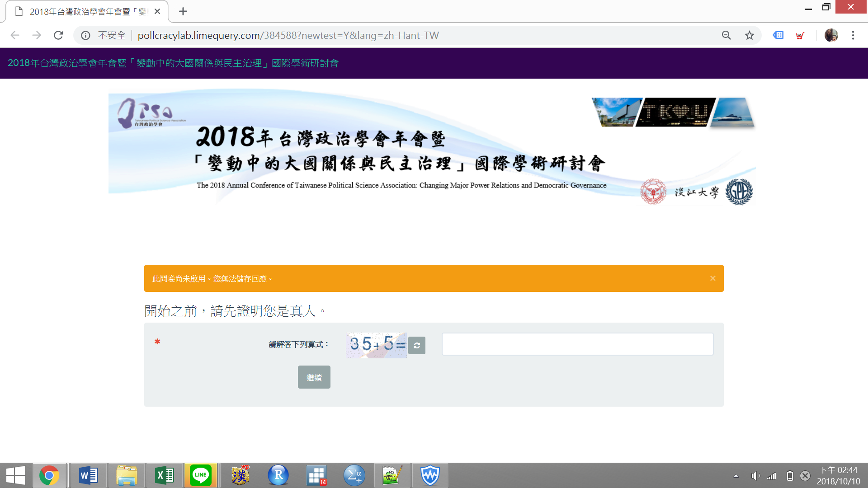Close the 2018年台灣政治學會 tab
Screen dimensions: 868x488
click(157, 11)
